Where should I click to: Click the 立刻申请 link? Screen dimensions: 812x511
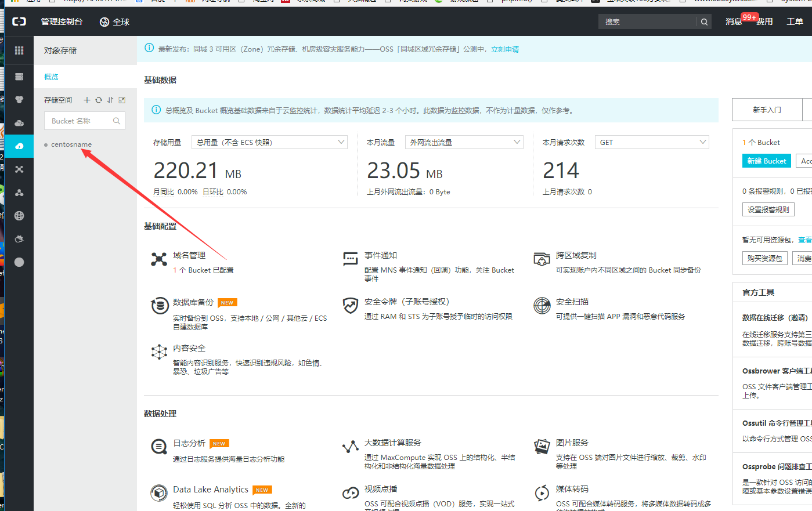pyautogui.click(x=505, y=49)
